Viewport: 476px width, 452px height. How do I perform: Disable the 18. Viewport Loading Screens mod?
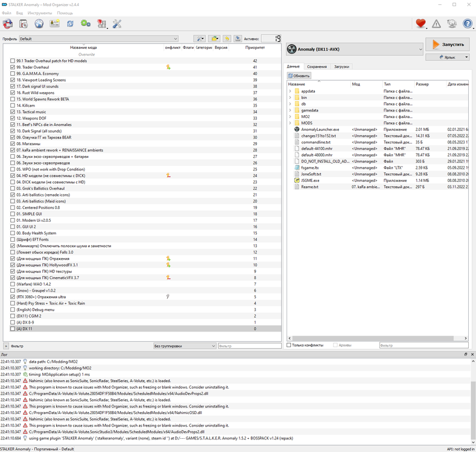[13, 80]
